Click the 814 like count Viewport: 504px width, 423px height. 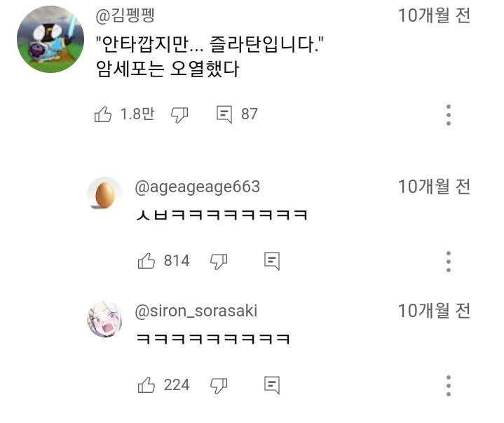177,261
